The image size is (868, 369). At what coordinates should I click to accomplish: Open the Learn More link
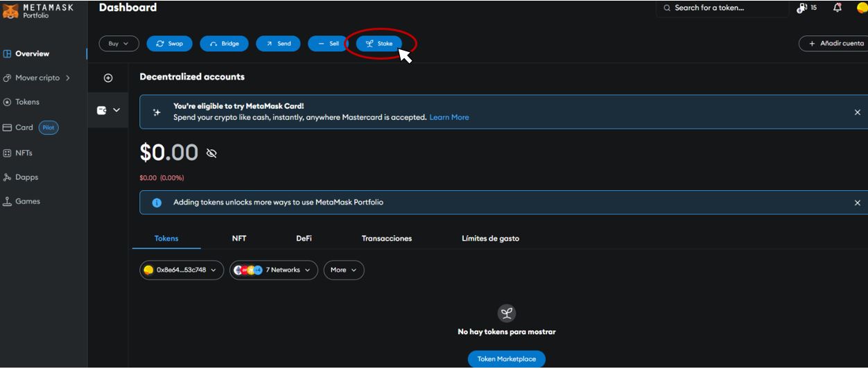(x=449, y=117)
